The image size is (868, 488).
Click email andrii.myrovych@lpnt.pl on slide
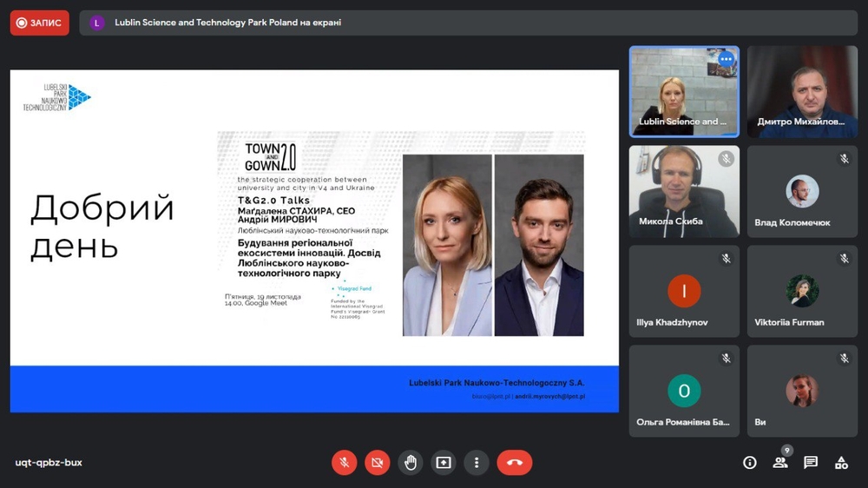coord(549,397)
